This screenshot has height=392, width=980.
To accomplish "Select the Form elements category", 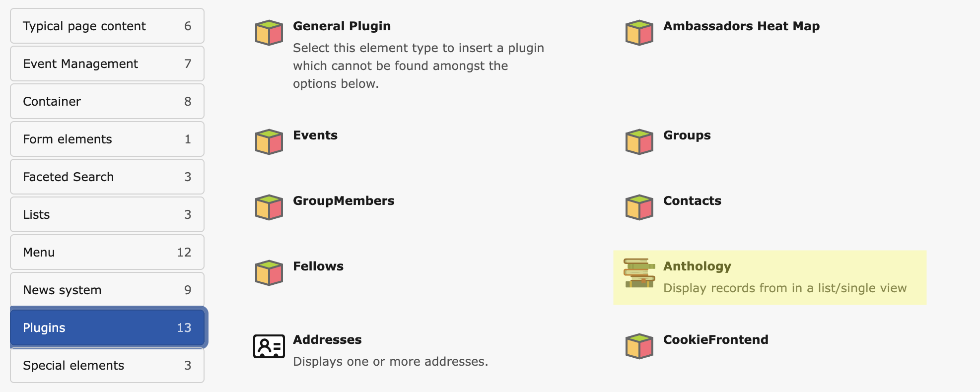I will pos(107,139).
